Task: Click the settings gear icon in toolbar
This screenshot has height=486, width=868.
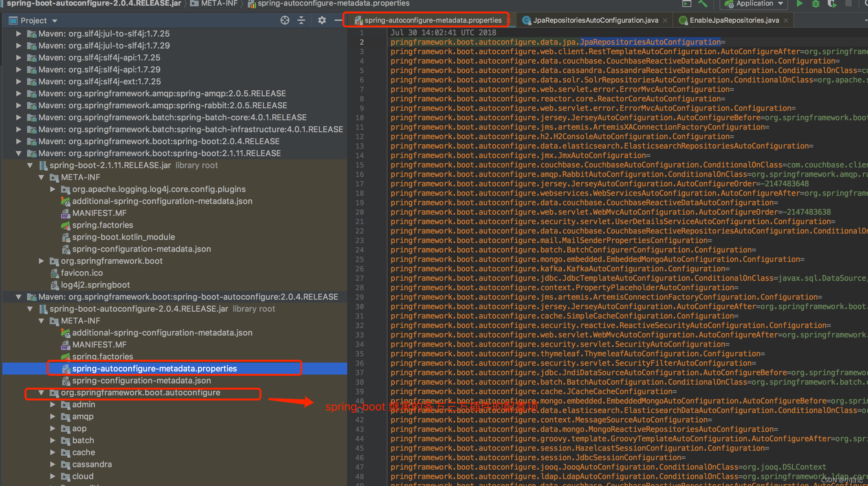Action: click(x=322, y=21)
